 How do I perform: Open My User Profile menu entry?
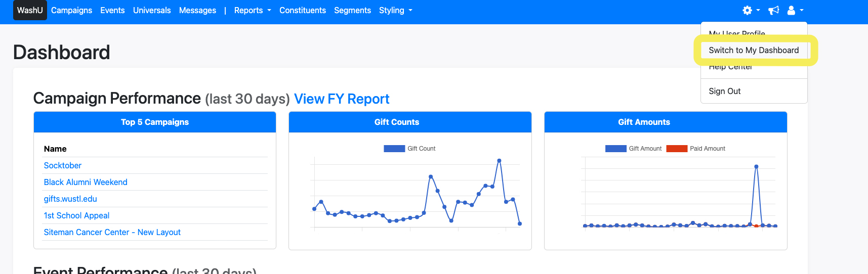(737, 34)
